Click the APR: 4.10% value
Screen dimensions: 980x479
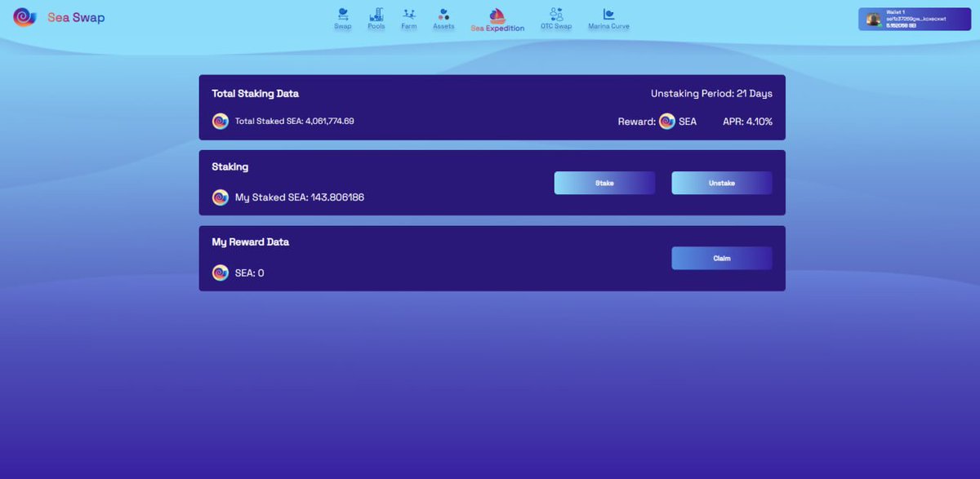coord(747,122)
